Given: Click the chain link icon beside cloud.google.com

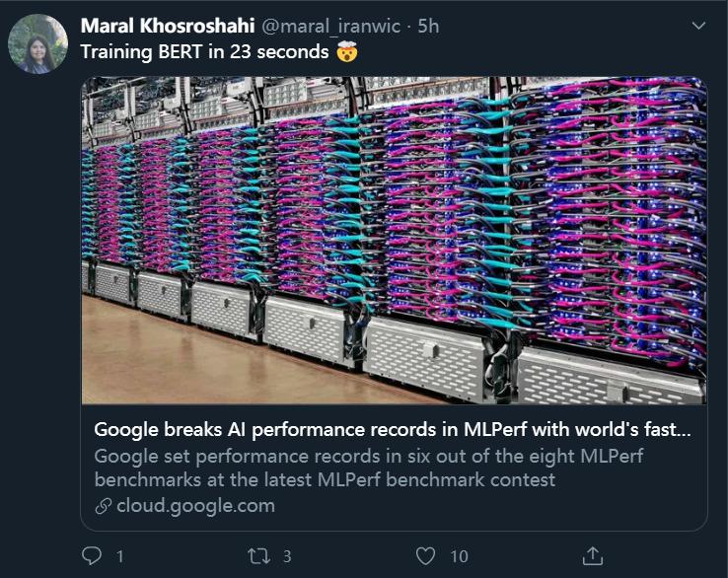Looking at the screenshot, I should (103, 506).
